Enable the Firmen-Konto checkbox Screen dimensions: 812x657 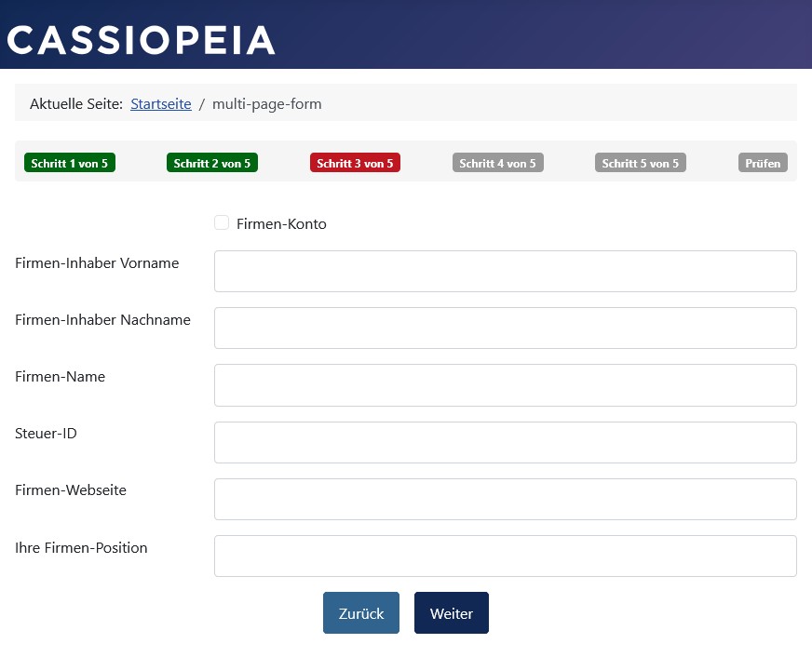[222, 222]
